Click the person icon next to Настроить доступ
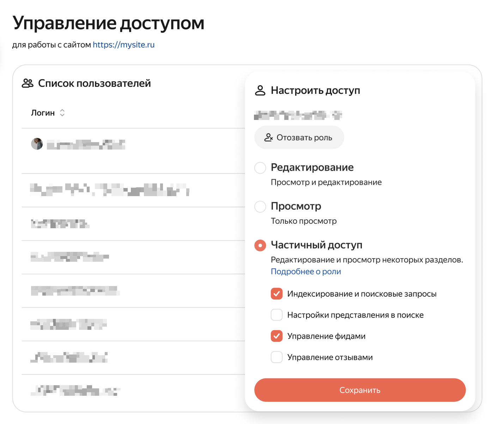This screenshot has height=424, width=504. pos(260,90)
